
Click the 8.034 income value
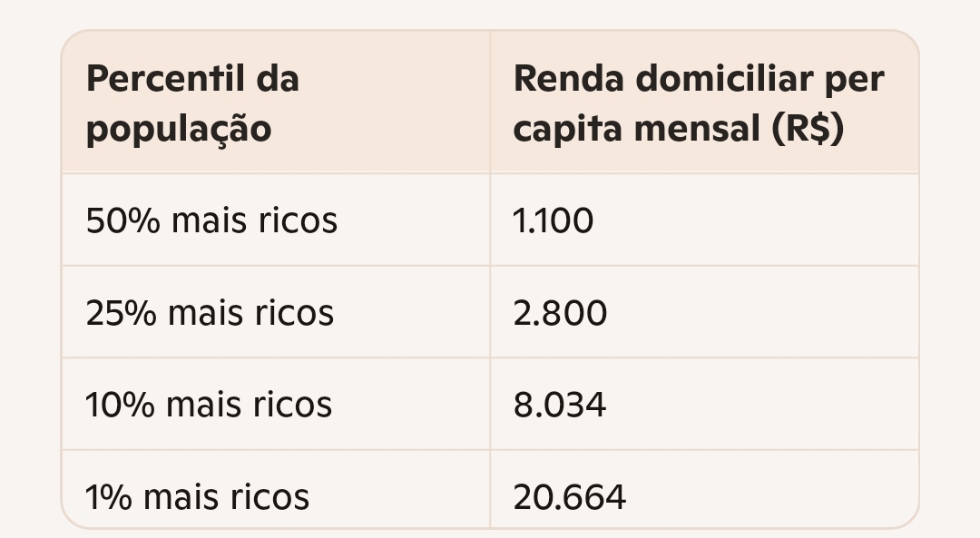pos(559,405)
